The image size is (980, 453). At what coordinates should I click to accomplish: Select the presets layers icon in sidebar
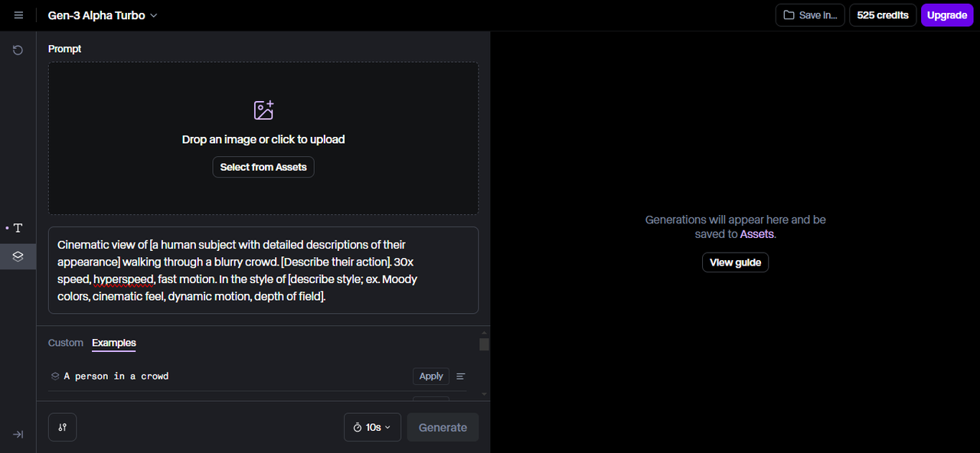[18, 256]
